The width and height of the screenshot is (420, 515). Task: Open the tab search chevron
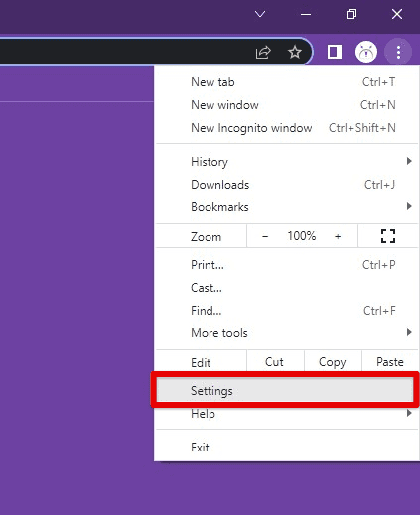[260, 14]
